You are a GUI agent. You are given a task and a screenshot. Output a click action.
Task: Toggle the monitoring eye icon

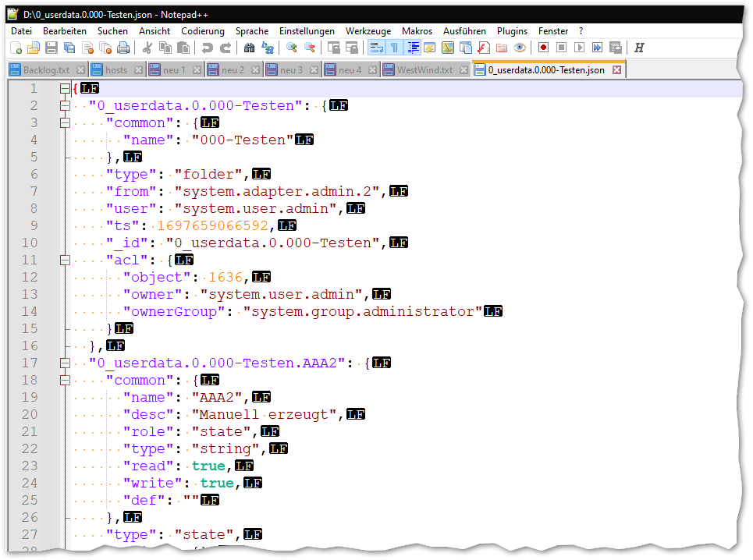click(520, 48)
